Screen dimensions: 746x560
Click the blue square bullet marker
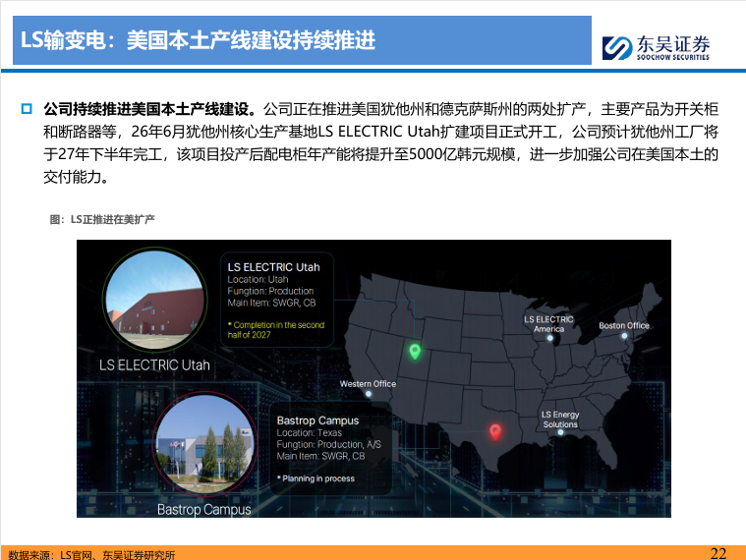pos(27,109)
